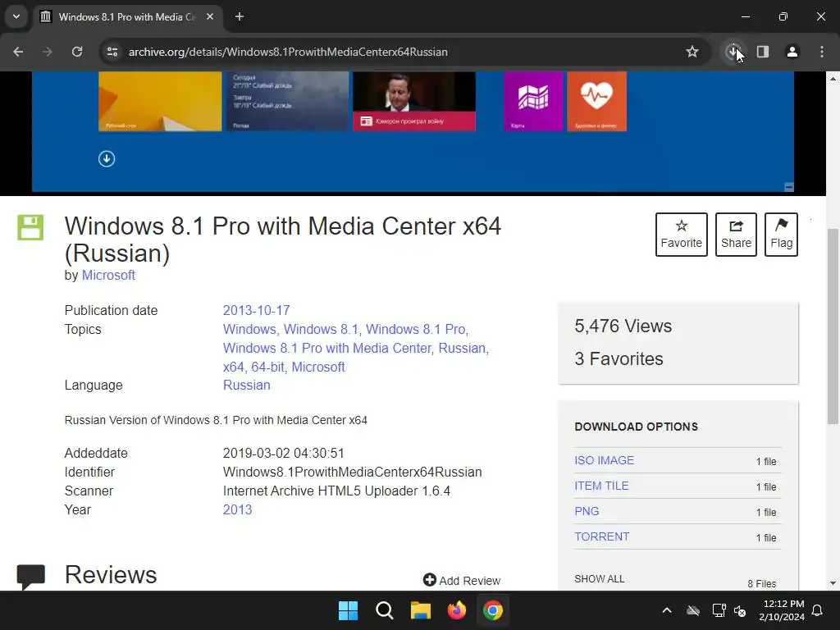This screenshot has width=840, height=630.
Task: Download the PNG file
Action: click(x=587, y=511)
